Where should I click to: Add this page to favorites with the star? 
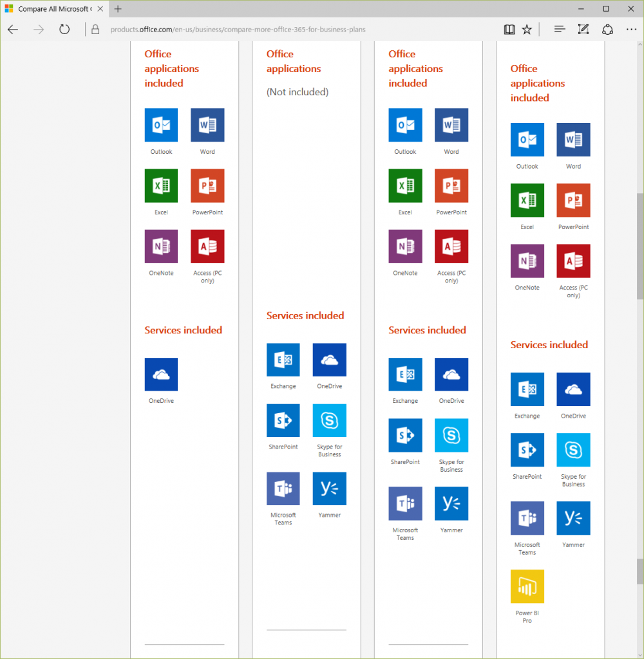tap(527, 30)
